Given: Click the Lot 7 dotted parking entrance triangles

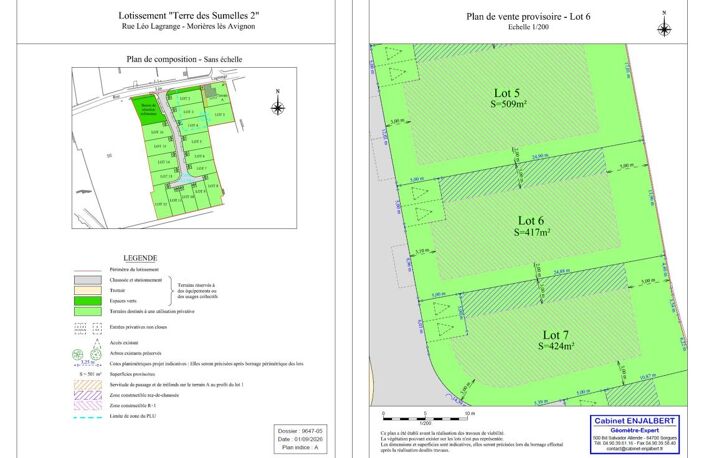Looking at the screenshot, I should [443, 319].
